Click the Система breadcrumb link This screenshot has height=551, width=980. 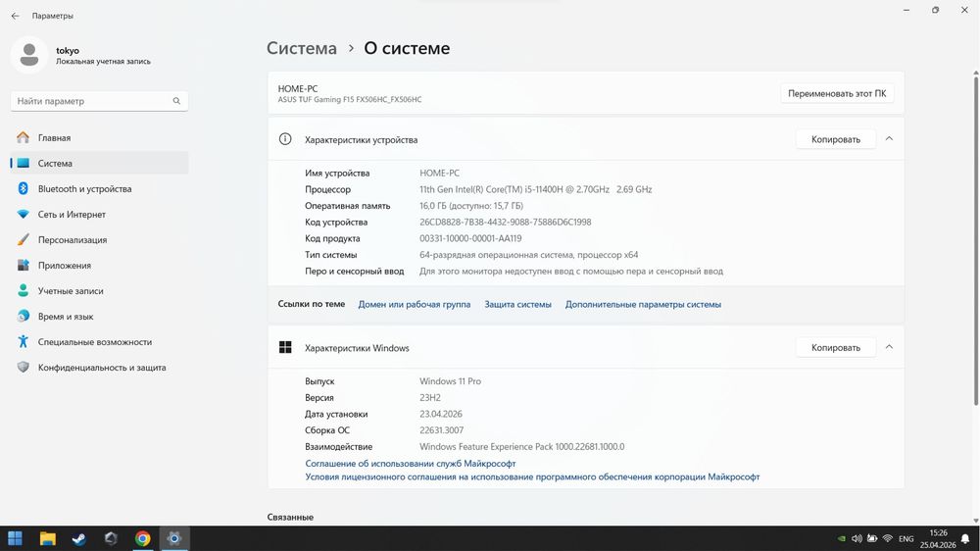coord(302,48)
